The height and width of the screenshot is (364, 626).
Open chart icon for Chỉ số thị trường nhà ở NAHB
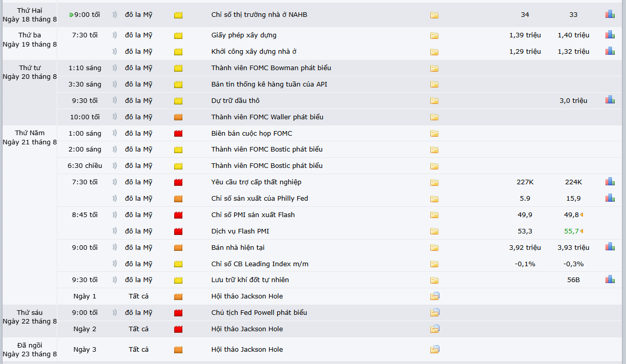pyautogui.click(x=610, y=15)
